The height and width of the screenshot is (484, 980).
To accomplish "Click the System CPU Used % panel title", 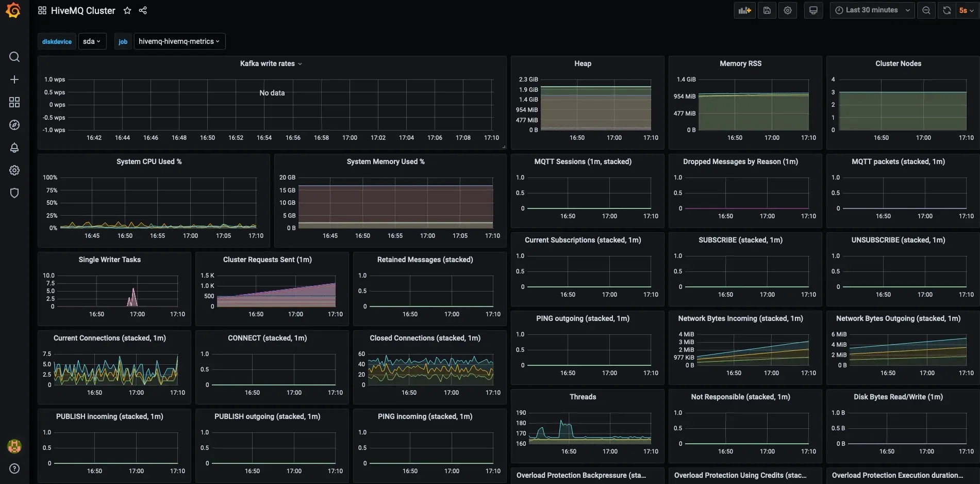I will pos(149,162).
